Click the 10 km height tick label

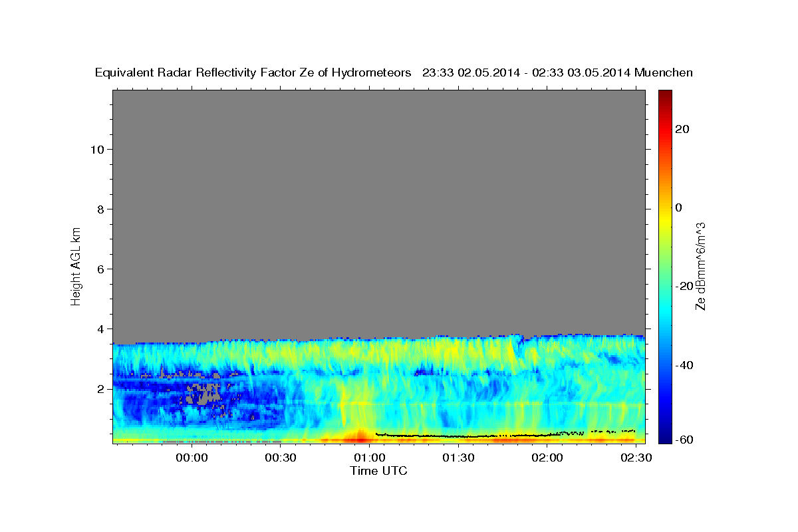click(x=97, y=149)
